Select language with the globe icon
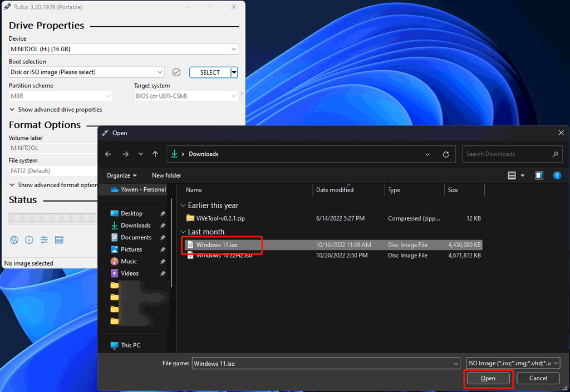570x392 pixels. tap(14, 240)
